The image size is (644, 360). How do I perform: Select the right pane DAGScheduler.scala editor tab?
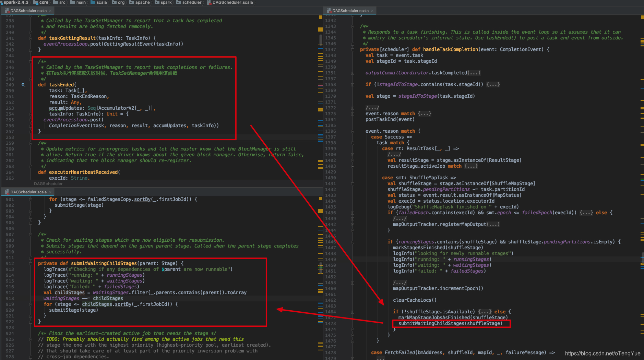pos(350,11)
